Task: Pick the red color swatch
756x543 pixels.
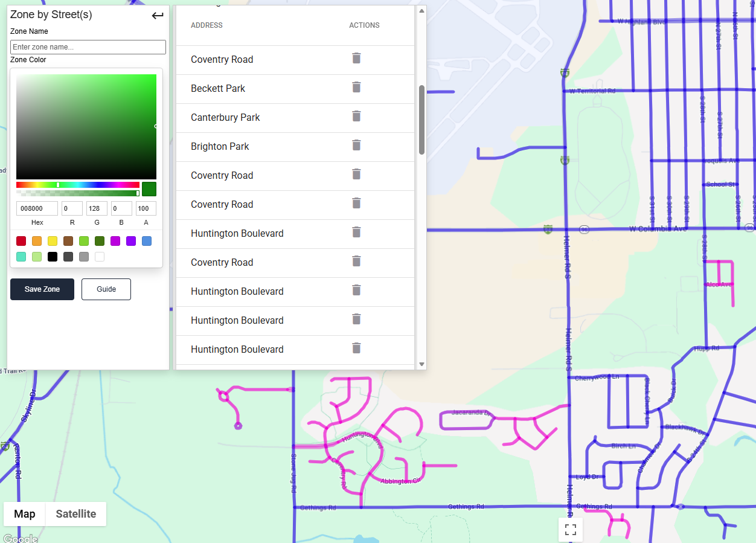Action: [21, 241]
